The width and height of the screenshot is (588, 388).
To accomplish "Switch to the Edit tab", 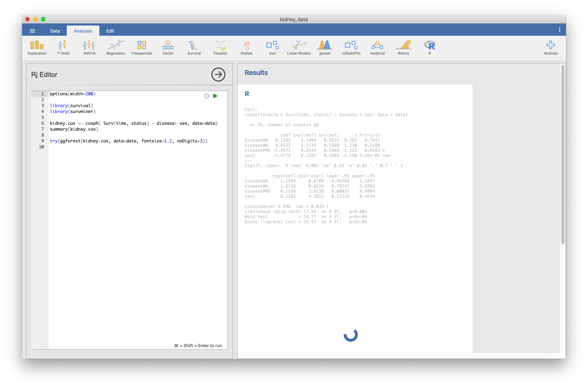I will 110,31.
